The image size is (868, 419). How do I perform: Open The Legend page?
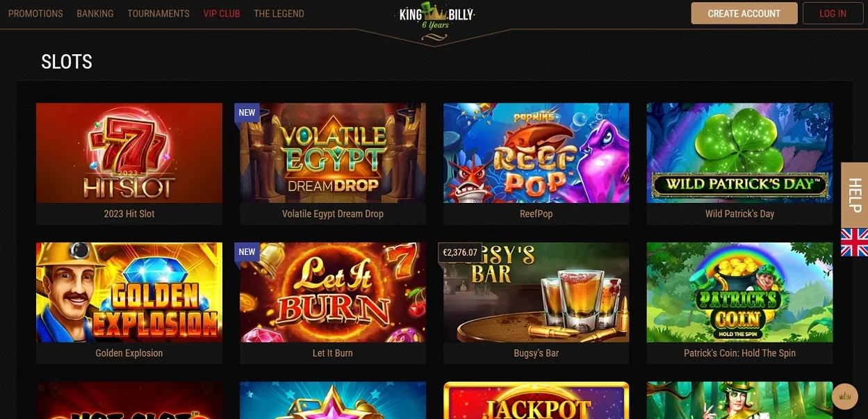279,13
